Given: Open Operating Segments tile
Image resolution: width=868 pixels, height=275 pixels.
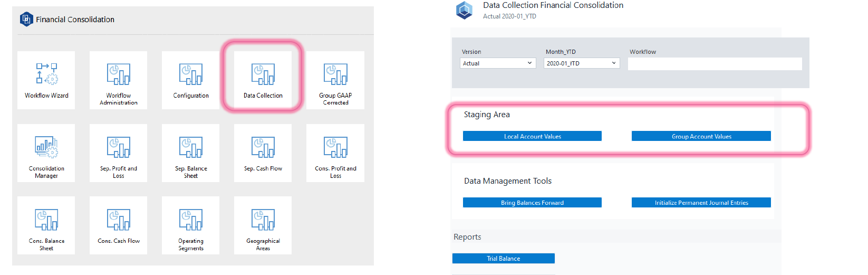Looking at the screenshot, I should 191,225.
